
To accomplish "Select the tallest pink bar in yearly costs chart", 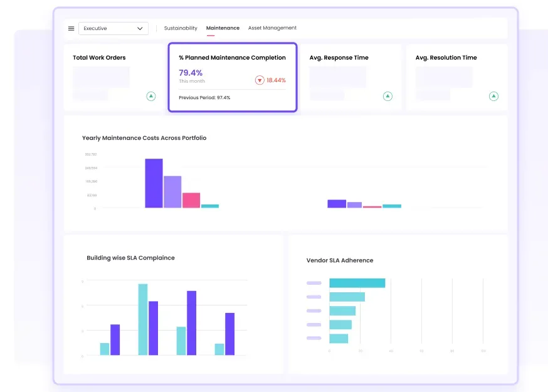I will click(191, 200).
